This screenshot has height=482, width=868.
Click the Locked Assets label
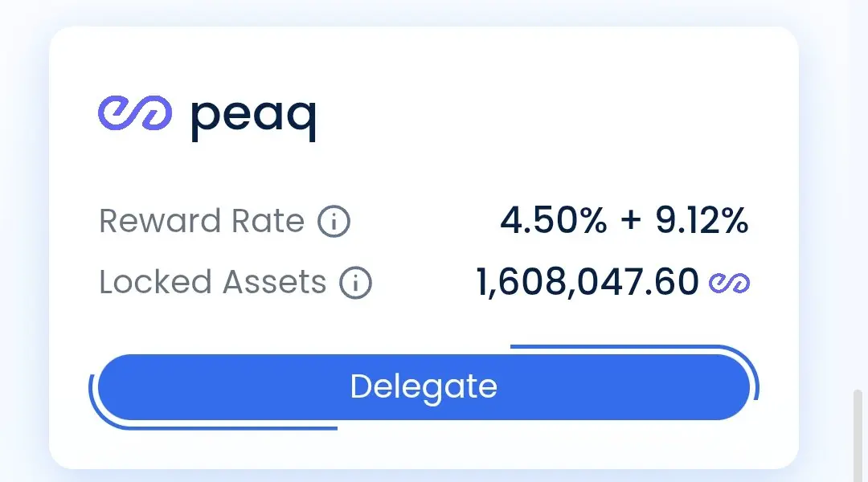[212, 282]
